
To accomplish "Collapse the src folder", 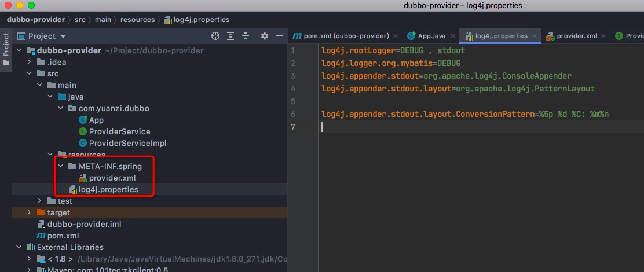I will (x=29, y=74).
